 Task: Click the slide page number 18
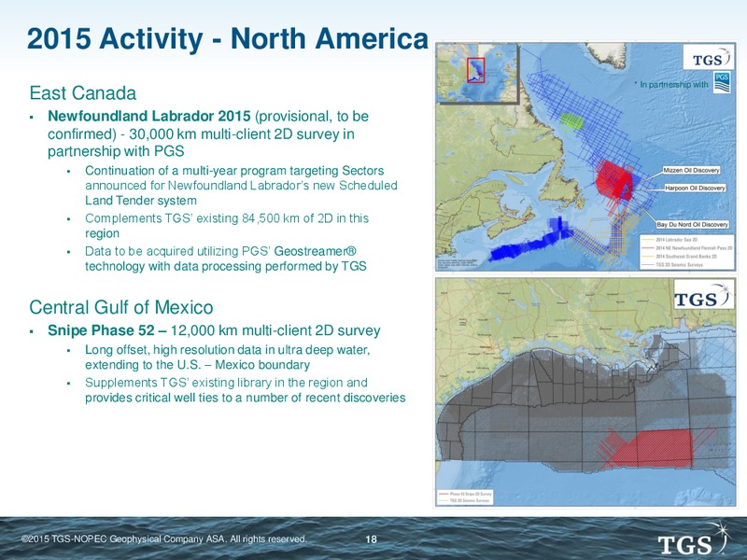[371, 539]
